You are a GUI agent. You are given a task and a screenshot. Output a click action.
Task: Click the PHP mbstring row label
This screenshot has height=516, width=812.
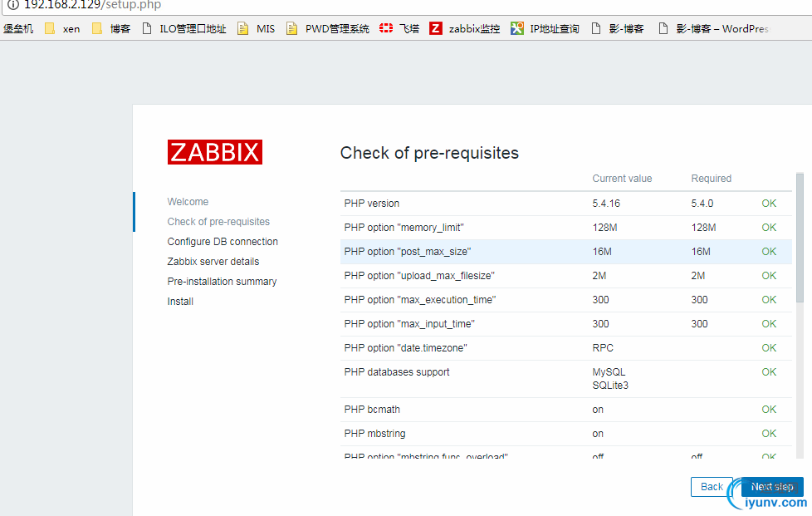[x=375, y=434]
